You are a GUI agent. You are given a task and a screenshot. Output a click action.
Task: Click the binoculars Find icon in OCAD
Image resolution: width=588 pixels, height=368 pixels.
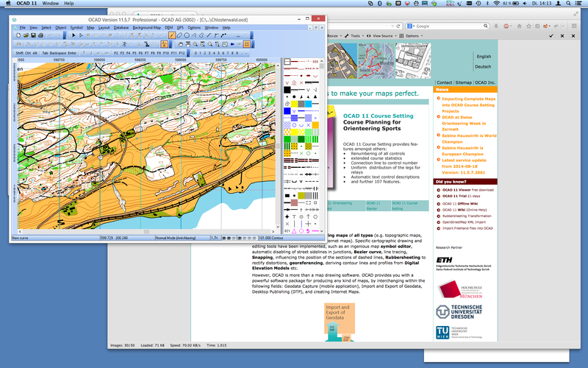point(19,44)
